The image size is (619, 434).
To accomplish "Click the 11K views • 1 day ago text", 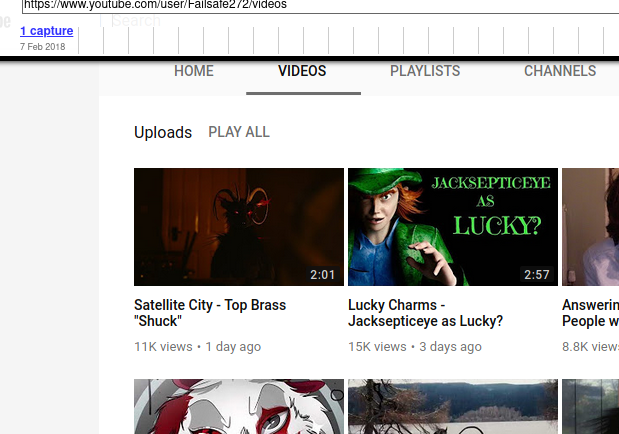I will tap(197, 346).
